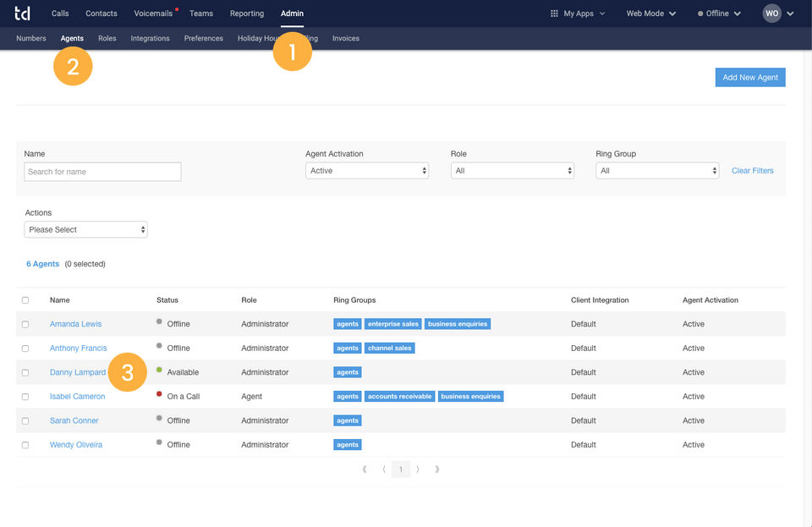Focus the Search for name field
812x527 pixels.
pos(102,172)
